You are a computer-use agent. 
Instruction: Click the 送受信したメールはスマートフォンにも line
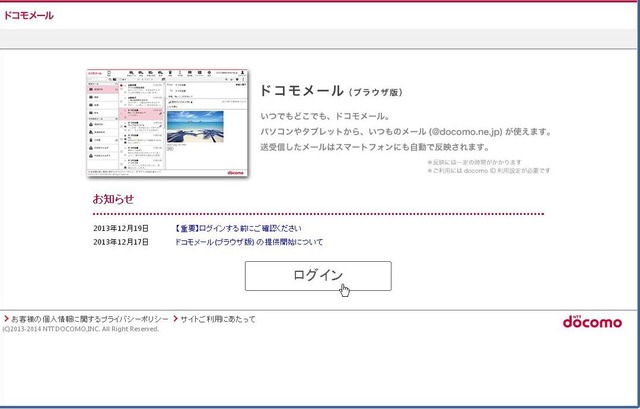(375, 147)
